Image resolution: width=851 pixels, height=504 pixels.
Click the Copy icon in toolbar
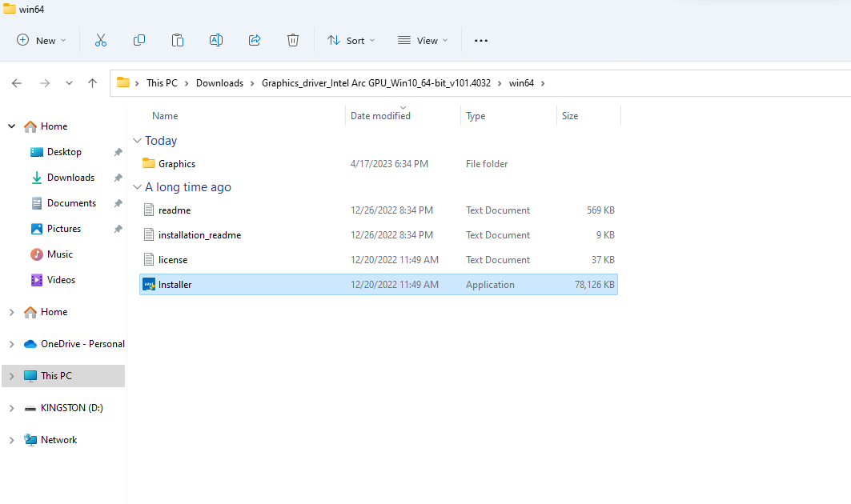point(139,40)
